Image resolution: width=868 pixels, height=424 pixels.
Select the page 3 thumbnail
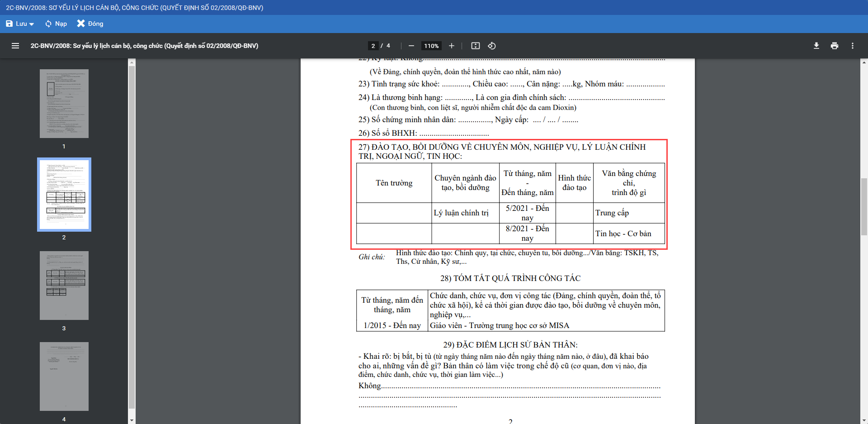click(x=64, y=286)
